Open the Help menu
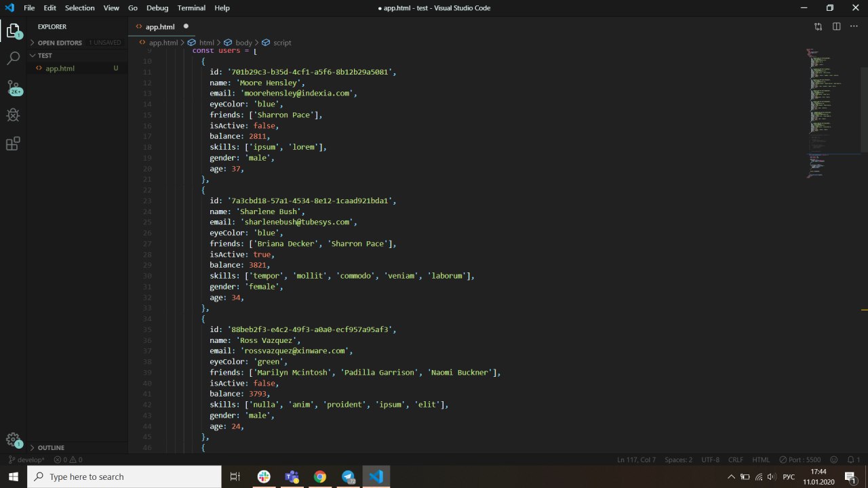 coord(222,8)
